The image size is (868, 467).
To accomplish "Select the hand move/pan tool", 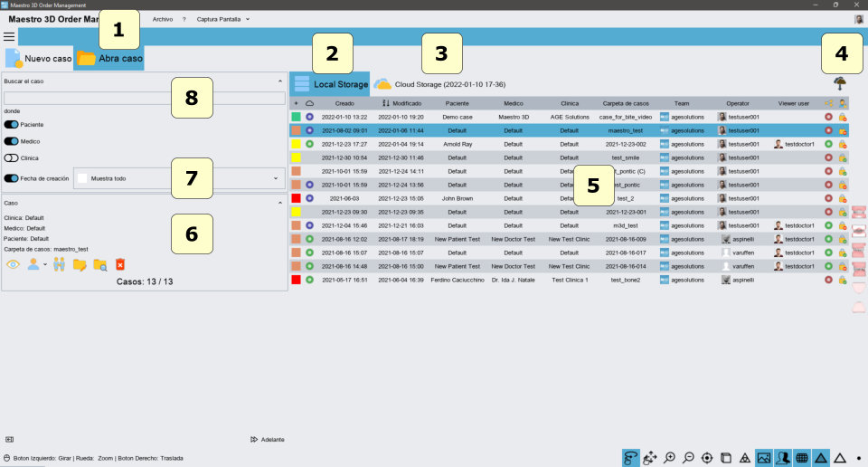I will 650,458.
